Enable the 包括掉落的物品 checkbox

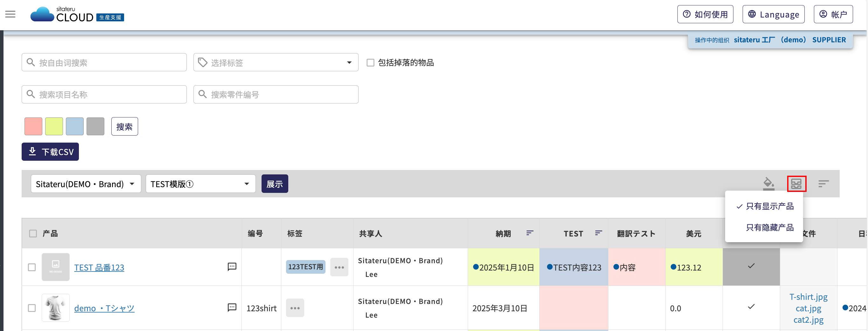pos(370,63)
